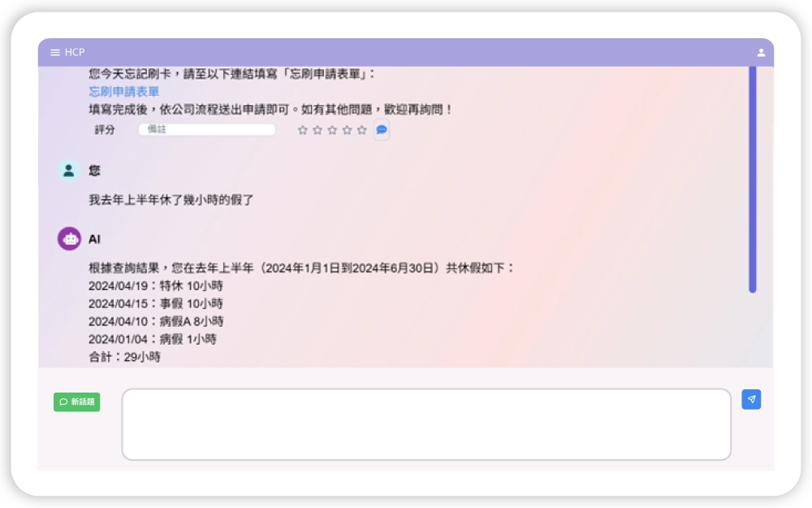Viewport: 812px width, 508px height.
Task: Select the second rating star
Action: 317,130
